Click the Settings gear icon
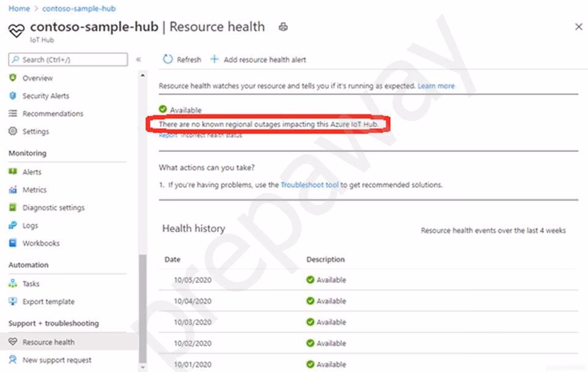The width and height of the screenshot is (588, 372). [13, 131]
